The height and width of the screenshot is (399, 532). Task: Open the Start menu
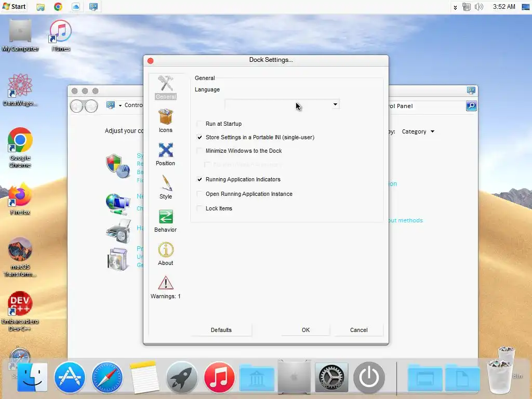coord(14,6)
